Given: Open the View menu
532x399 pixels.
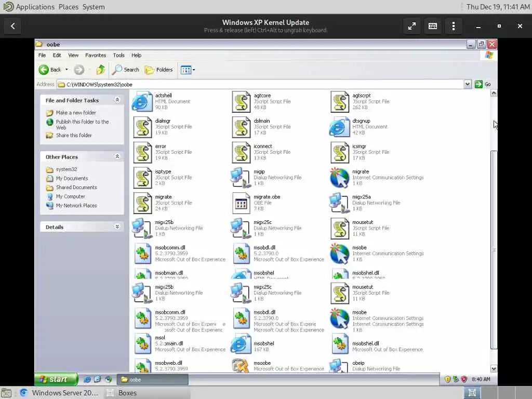Looking at the screenshot, I should point(73,55).
